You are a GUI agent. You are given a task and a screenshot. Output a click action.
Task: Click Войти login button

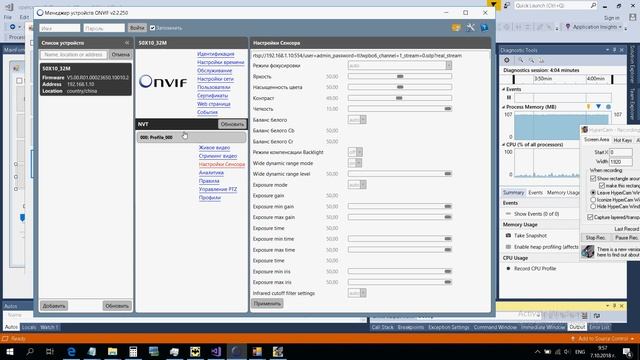[137, 28]
